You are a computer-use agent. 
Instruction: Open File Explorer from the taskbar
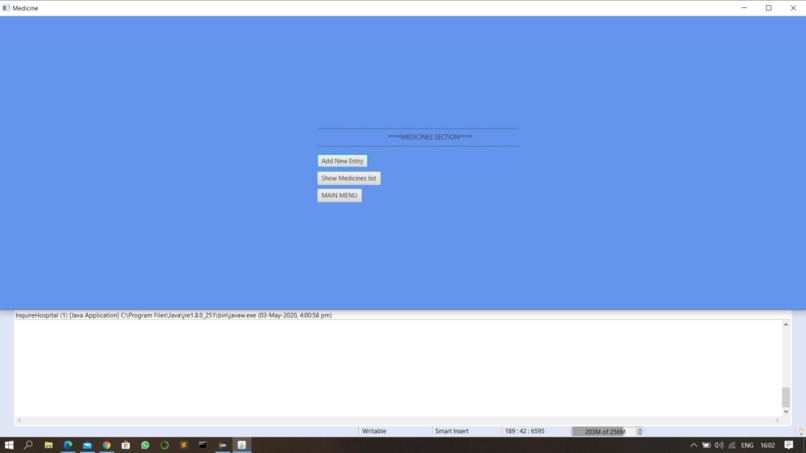[48, 445]
